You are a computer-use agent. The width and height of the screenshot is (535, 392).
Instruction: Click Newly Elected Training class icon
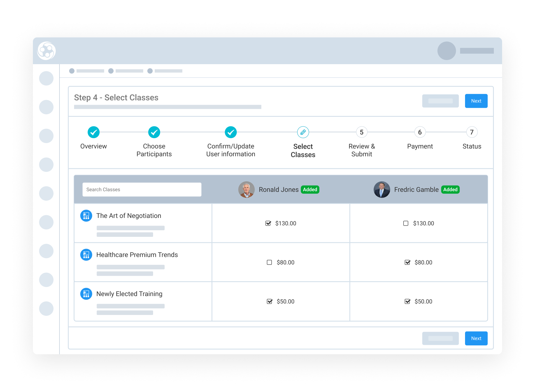(x=86, y=294)
